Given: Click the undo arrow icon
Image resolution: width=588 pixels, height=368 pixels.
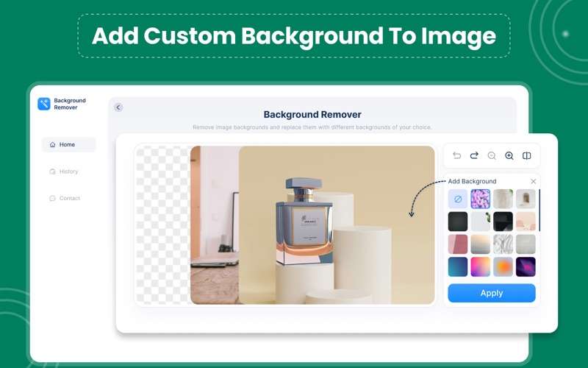Looking at the screenshot, I should coord(456,155).
